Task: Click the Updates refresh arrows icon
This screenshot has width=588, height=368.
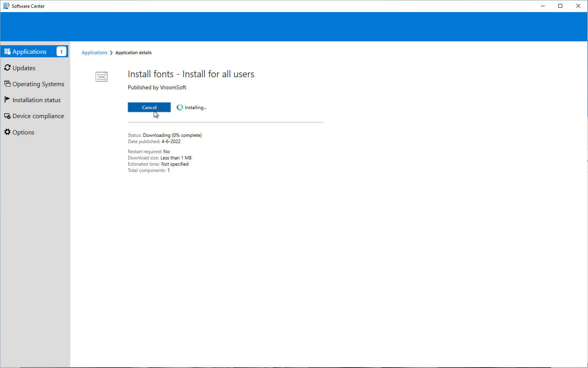Action: pos(7,68)
